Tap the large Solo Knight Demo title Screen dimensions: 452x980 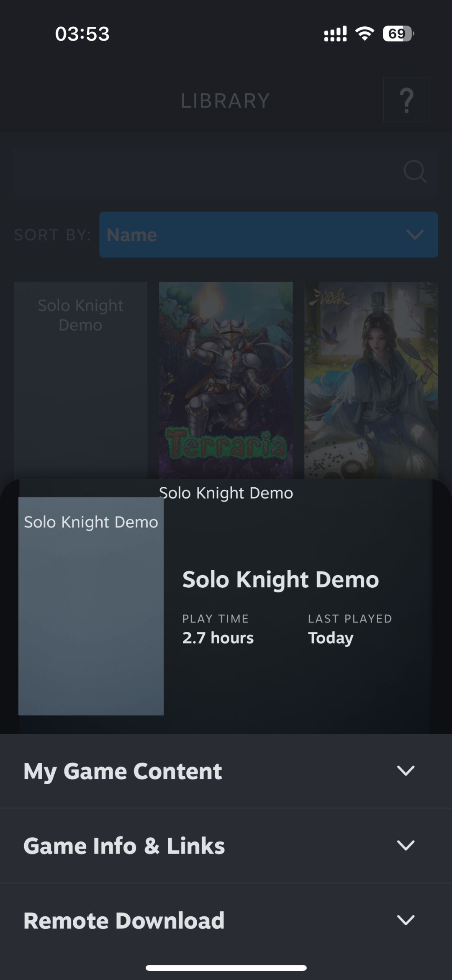point(281,580)
